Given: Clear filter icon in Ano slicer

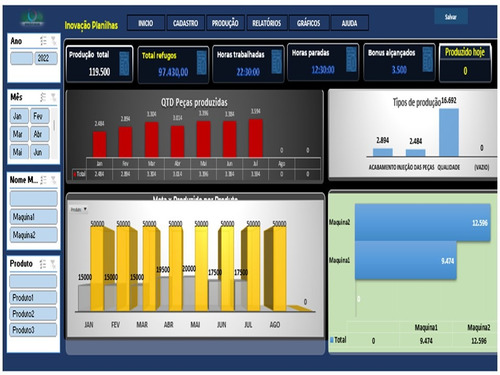Looking at the screenshot, I should [x=53, y=41].
